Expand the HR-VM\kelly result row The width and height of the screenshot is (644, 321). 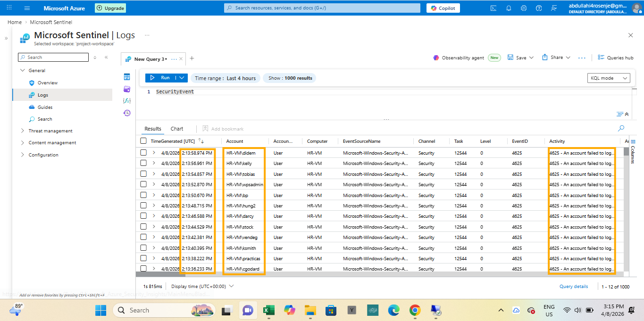(154, 163)
